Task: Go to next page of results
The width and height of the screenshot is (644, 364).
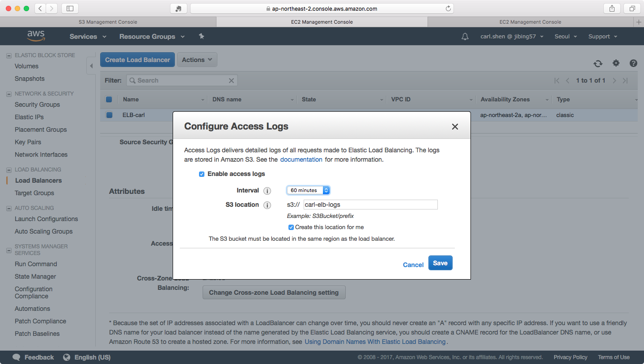Action: (614, 80)
